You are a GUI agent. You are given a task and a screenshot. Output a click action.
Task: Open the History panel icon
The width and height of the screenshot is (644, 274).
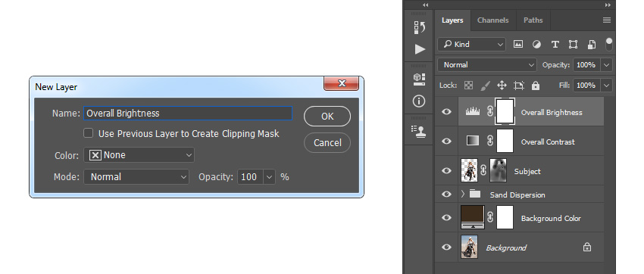419,27
